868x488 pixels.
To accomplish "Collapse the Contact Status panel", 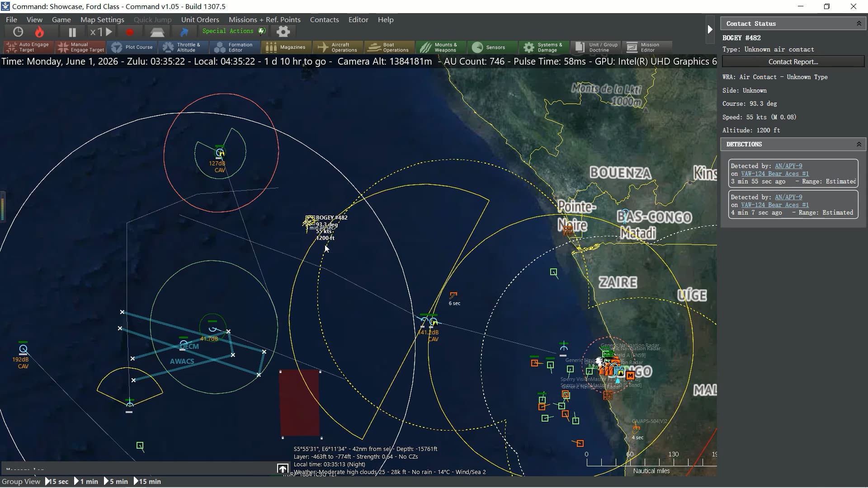I will click(859, 23).
